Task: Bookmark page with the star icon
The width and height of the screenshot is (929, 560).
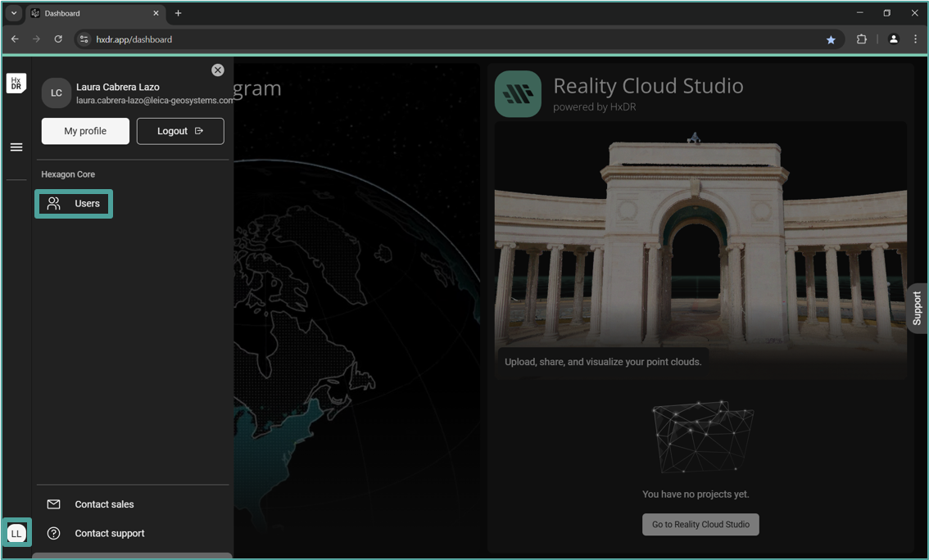Action: click(x=831, y=39)
